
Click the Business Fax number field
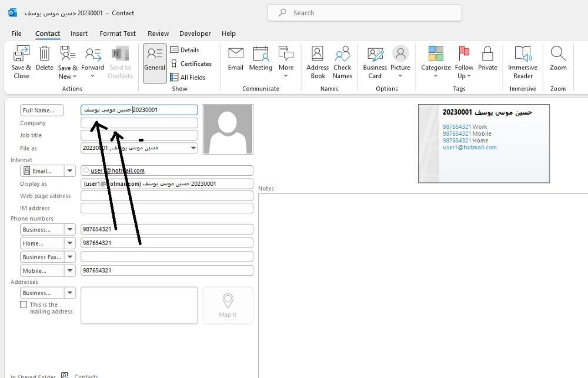point(167,257)
